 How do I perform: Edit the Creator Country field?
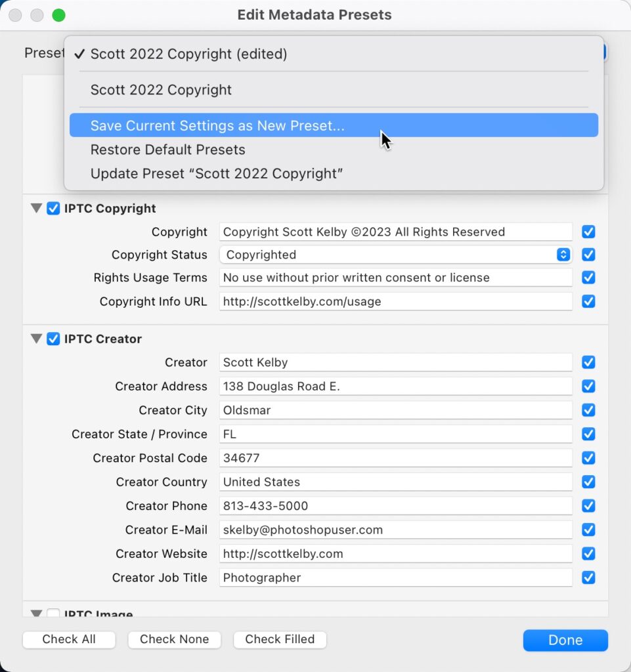(x=396, y=482)
